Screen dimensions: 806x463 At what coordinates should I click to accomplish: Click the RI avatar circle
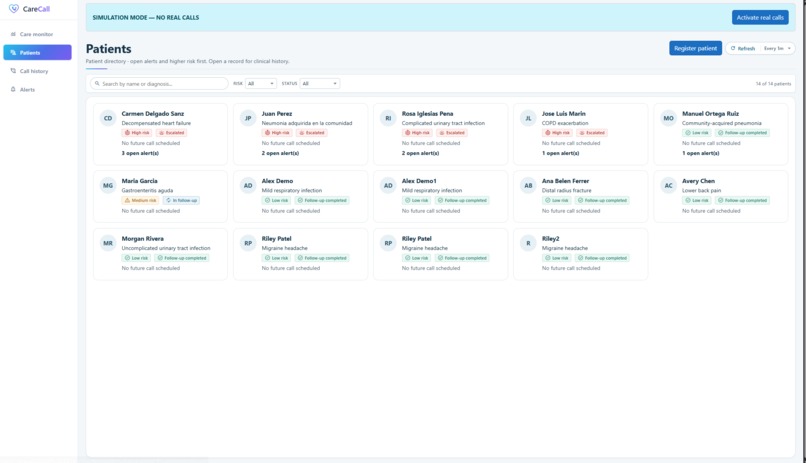388,118
